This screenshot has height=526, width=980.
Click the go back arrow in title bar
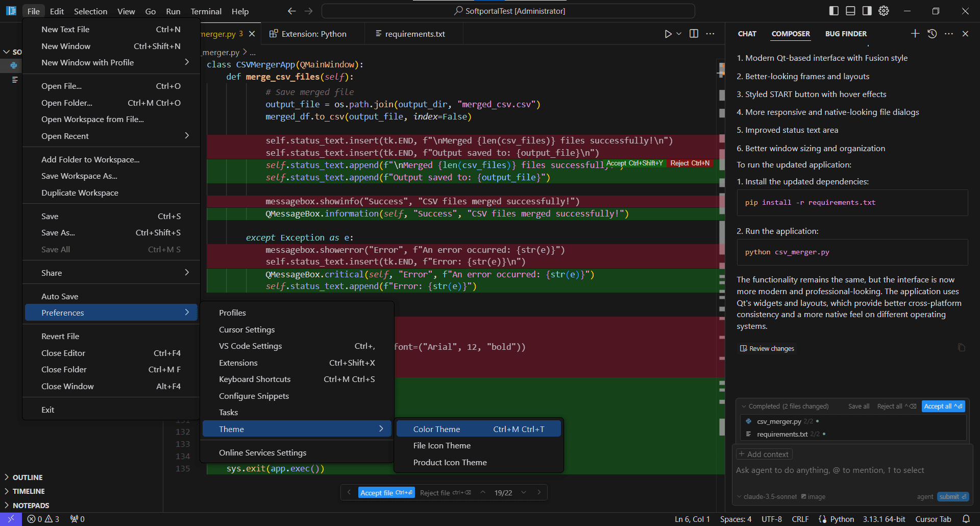click(x=291, y=11)
